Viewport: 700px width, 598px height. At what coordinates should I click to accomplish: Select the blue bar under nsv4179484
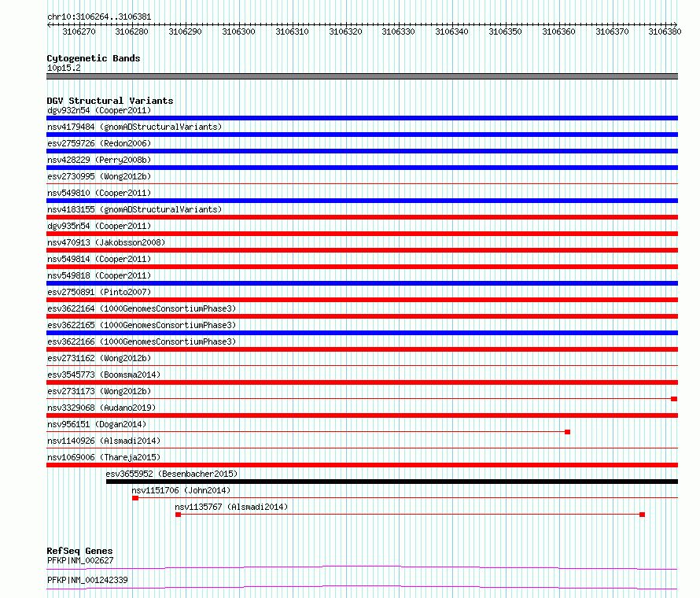(x=362, y=135)
